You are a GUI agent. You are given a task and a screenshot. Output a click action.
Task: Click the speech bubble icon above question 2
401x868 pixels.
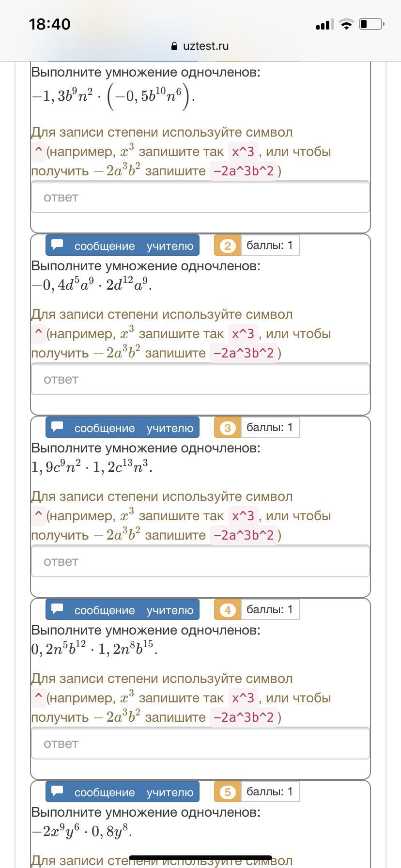[58, 245]
